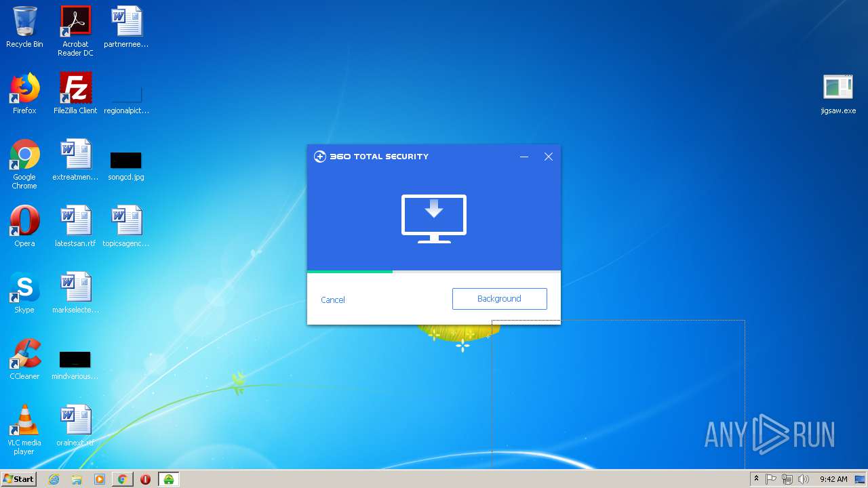Minimize the 360 Total Security window
868x488 pixels.
coord(524,157)
